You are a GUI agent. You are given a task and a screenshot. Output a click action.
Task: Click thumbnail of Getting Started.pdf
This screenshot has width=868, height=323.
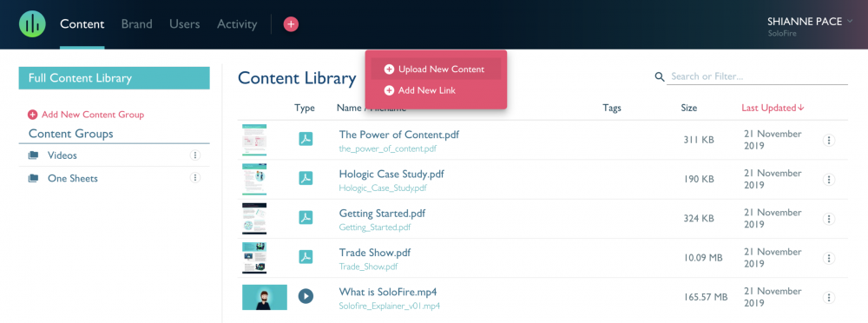(x=254, y=218)
